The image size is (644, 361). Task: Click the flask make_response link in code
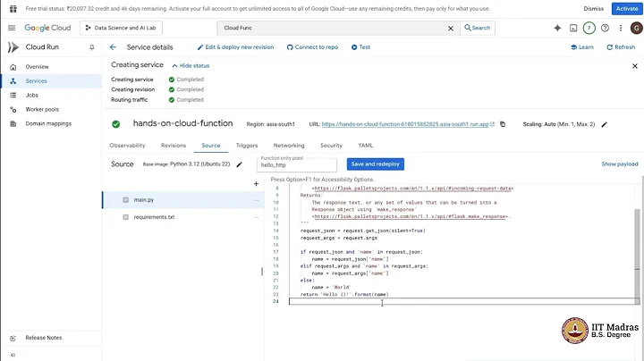(x=411, y=216)
